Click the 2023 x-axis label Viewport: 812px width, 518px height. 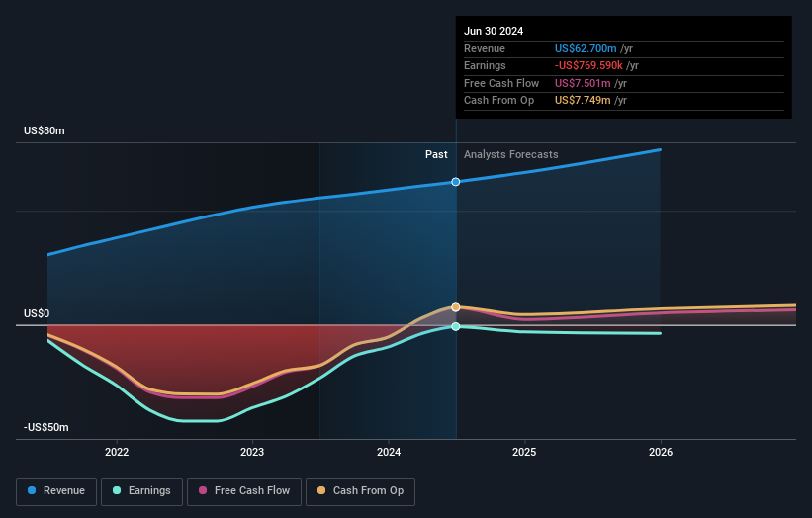252,453
